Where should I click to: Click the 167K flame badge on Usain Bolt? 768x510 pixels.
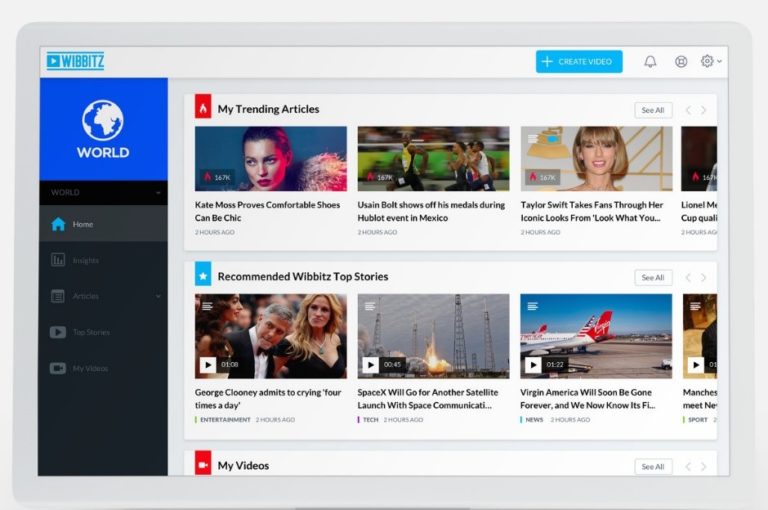[380, 177]
